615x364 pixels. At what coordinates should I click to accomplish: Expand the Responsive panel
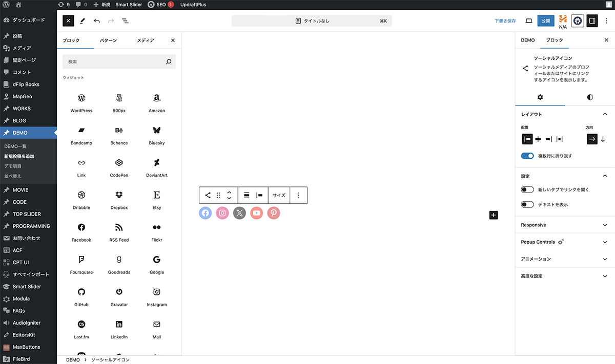click(x=564, y=225)
